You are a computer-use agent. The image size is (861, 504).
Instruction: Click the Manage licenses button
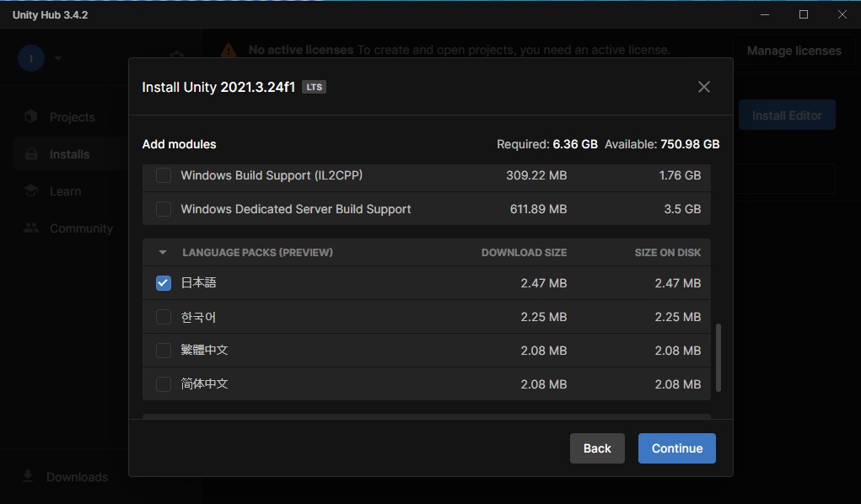click(794, 51)
